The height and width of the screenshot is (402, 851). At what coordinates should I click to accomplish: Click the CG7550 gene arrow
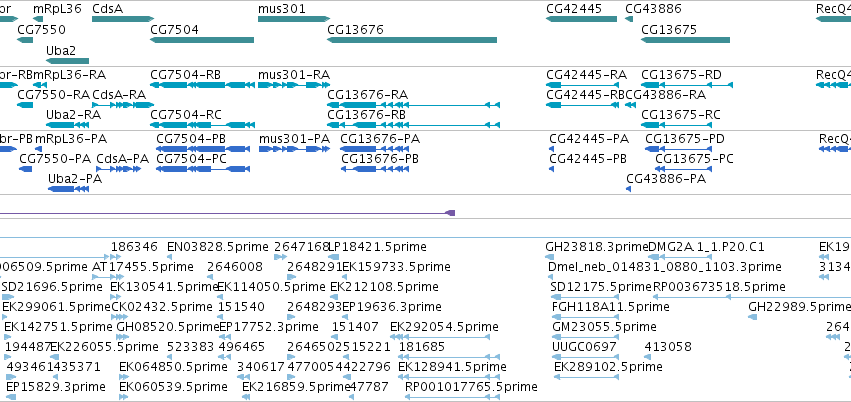(25, 40)
